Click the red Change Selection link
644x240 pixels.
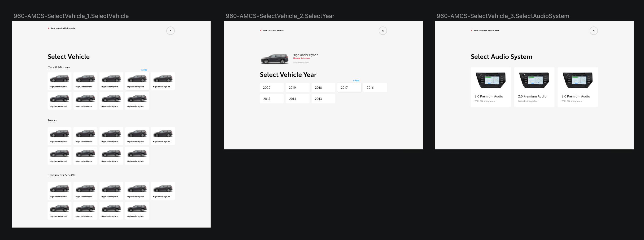coord(301,58)
